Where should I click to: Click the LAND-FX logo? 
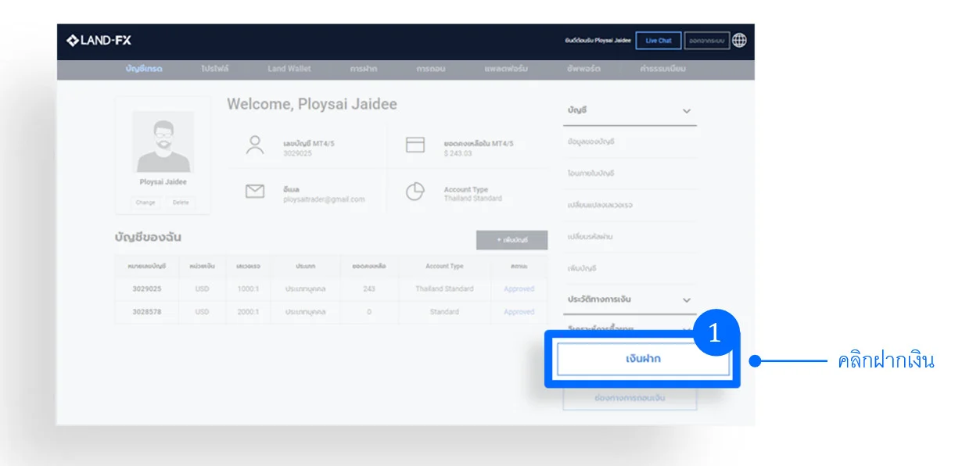[99, 41]
